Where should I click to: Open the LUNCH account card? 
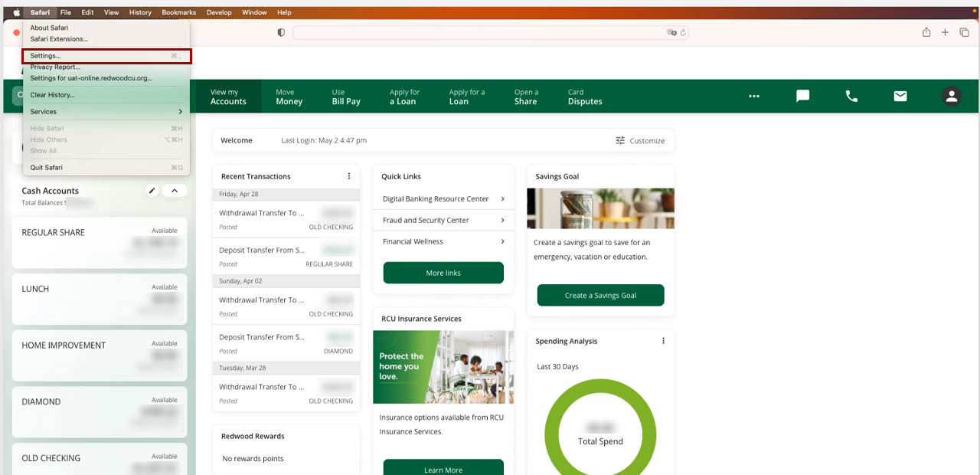point(100,299)
